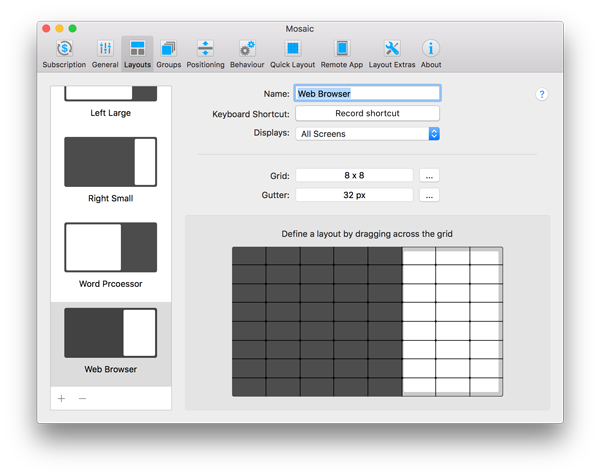600x476 pixels.
Task: Click the help question mark button
Action: tap(542, 95)
